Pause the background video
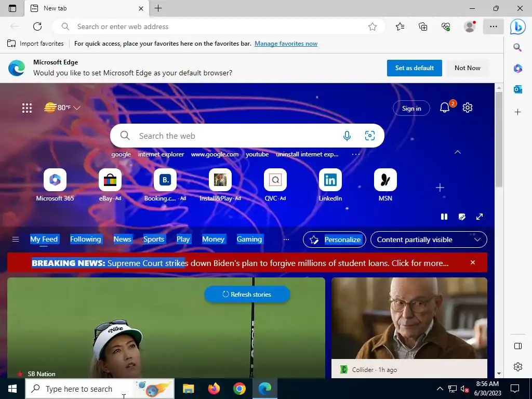This screenshot has width=532, height=399. [444, 217]
